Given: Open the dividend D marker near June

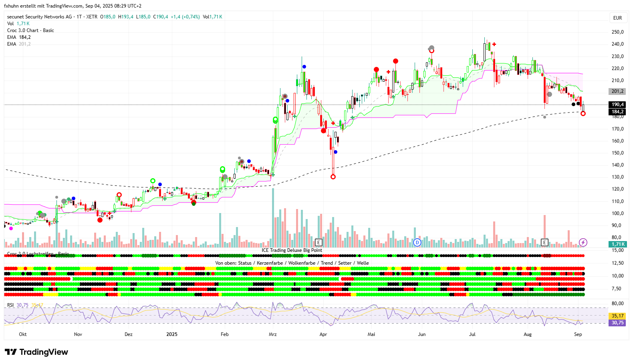Looking at the screenshot, I should [417, 242].
